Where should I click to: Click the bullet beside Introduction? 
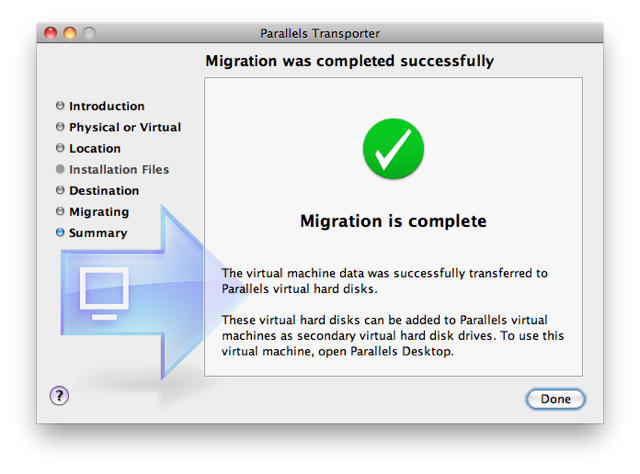click(x=60, y=105)
